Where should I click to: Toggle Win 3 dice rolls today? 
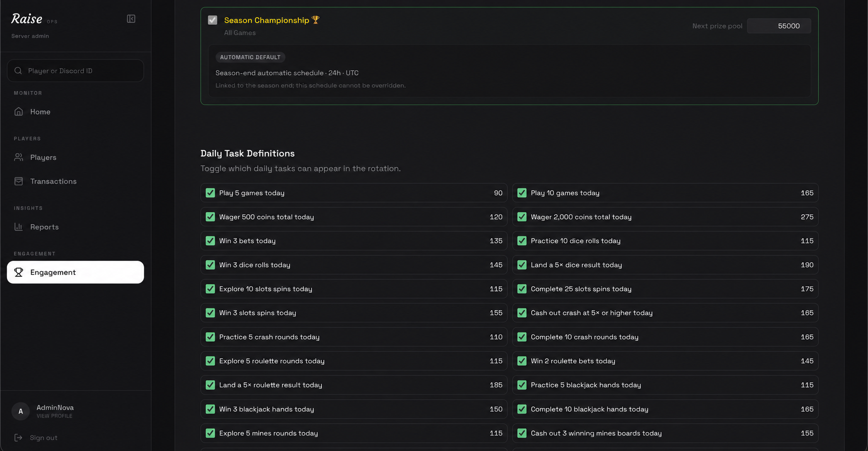[211, 265]
